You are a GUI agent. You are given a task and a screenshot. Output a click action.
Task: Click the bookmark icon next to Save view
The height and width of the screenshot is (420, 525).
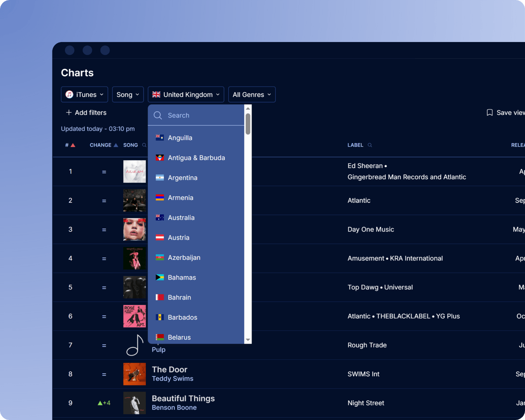pos(489,112)
